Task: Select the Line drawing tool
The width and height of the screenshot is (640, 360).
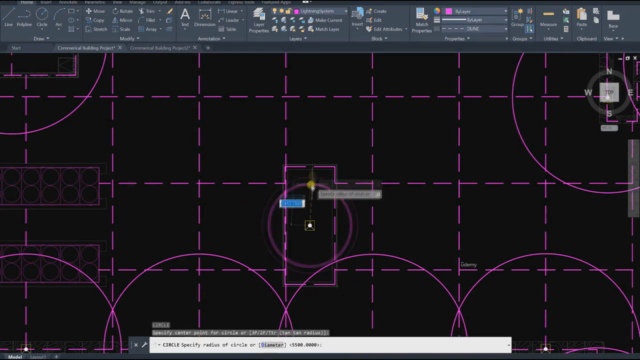Action: click(x=9, y=17)
